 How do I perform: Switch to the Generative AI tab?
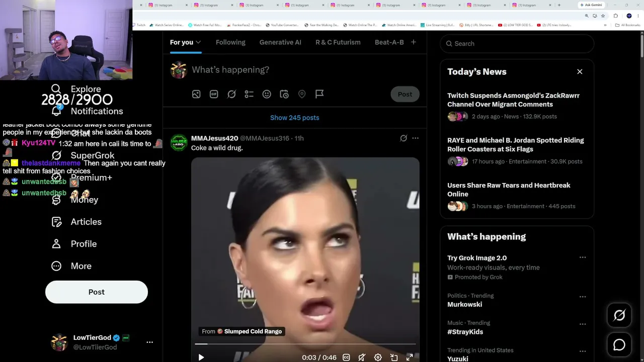280,42
